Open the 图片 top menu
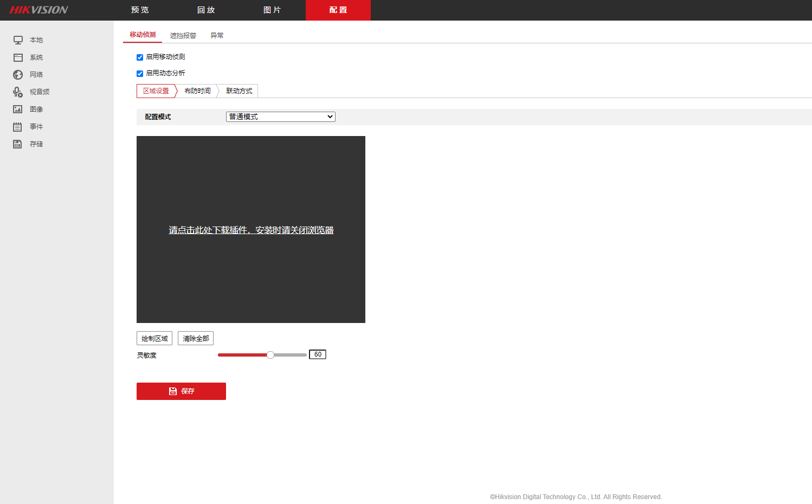 click(x=272, y=10)
